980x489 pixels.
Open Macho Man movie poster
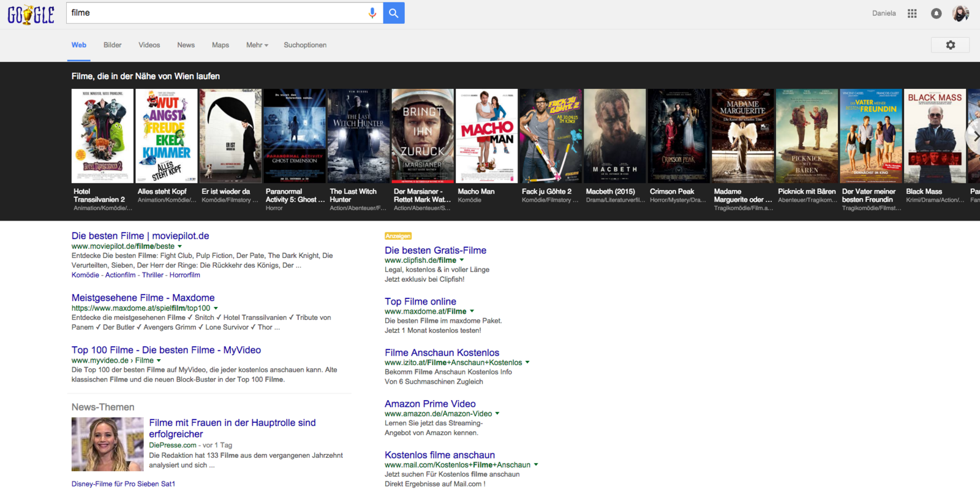pos(486,136)
